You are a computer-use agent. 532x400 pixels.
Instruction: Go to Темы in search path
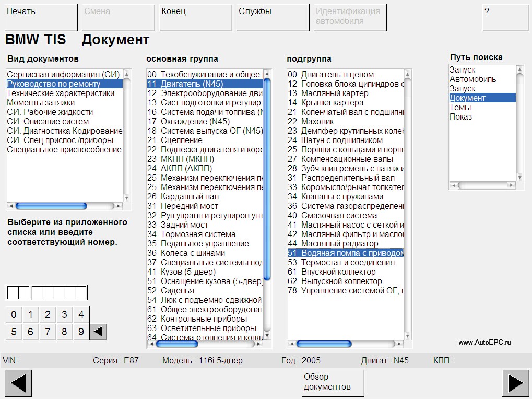tap(482, 107)
